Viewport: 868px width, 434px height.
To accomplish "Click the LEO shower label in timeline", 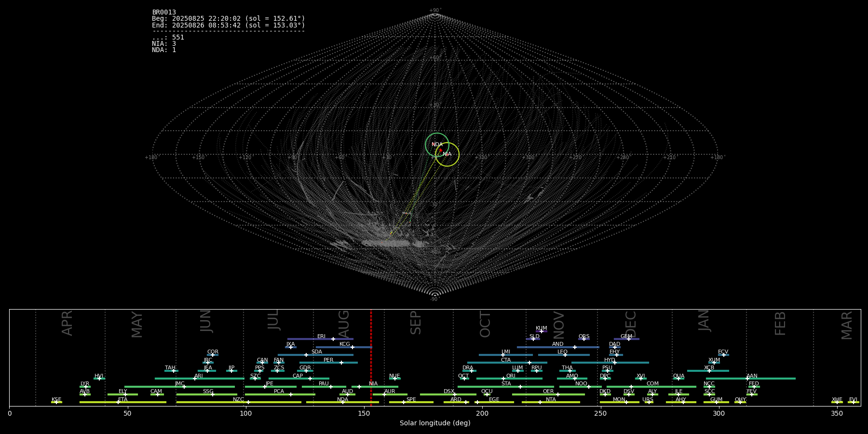I will [563, 352].
